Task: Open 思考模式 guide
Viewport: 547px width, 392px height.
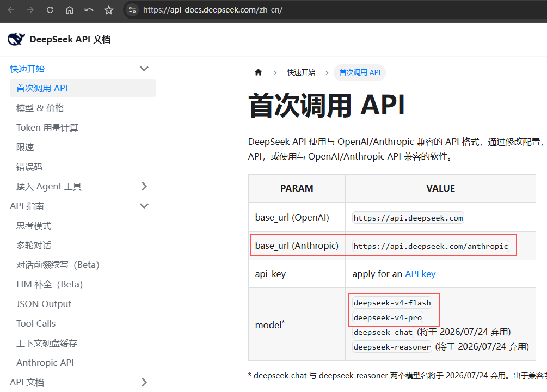Action: [x=34, y=226]
